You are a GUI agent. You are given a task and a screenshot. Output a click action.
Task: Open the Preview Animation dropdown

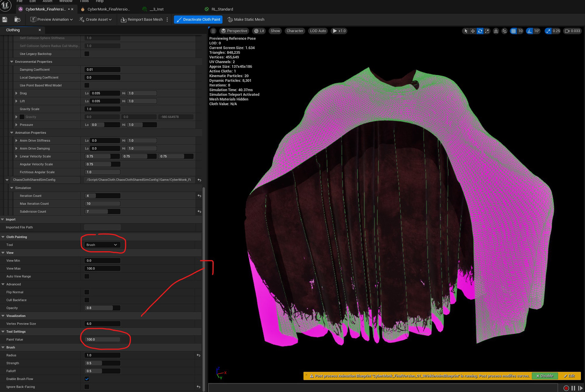pyautogui.click(x=51, y=19)
